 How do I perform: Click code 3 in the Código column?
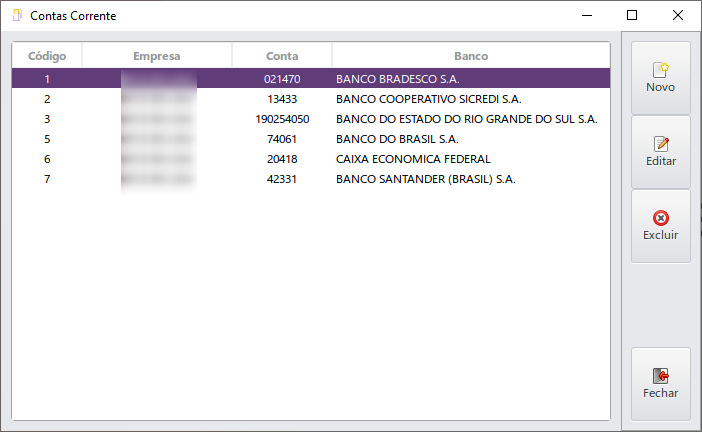click(47, 119)
